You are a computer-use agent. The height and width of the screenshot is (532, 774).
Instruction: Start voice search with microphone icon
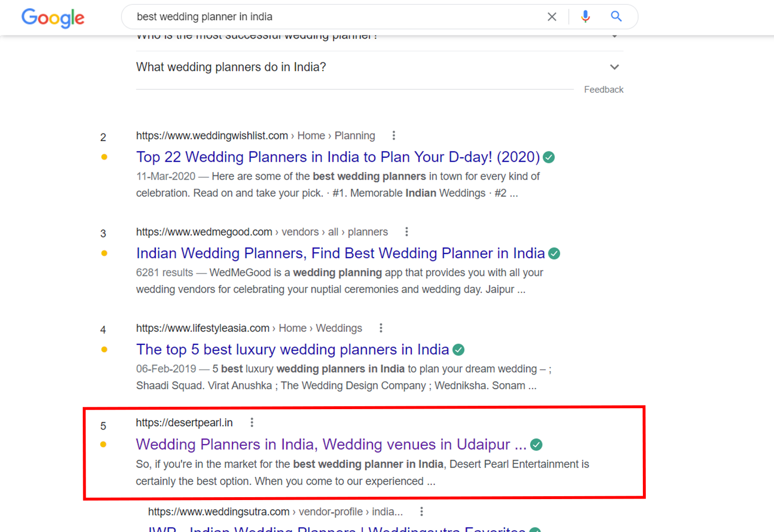[x=585, y=17]
